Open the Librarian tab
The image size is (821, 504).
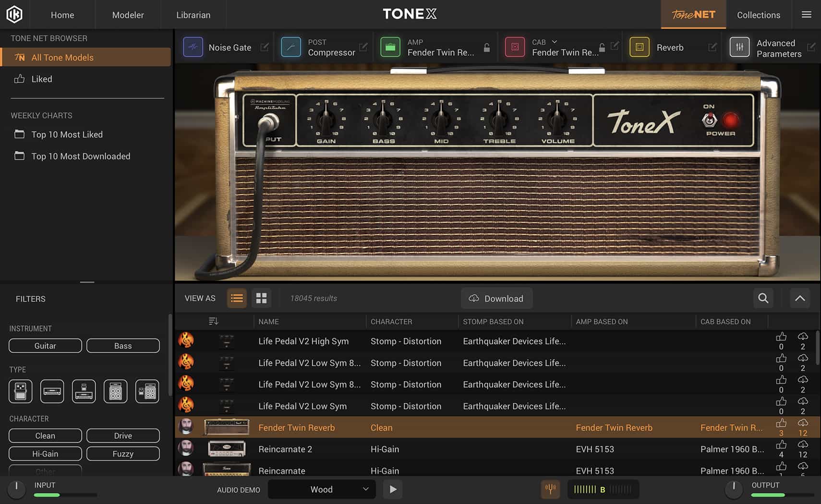(x=193, y=15)
